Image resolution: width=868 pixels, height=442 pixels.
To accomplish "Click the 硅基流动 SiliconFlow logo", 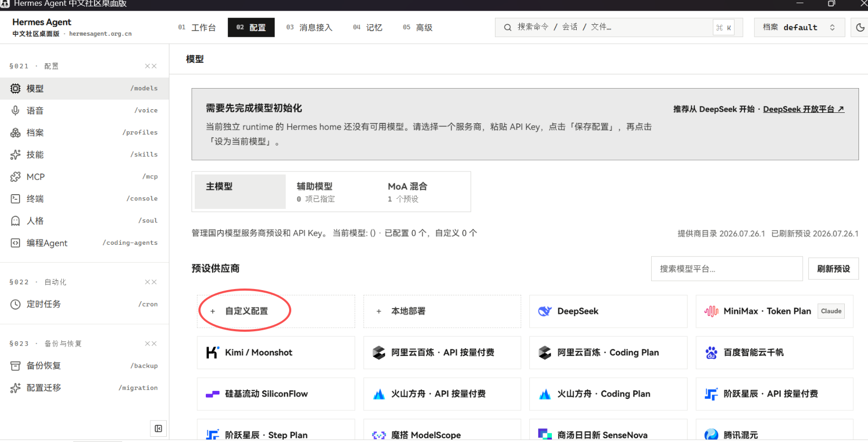I will (213, 394).
